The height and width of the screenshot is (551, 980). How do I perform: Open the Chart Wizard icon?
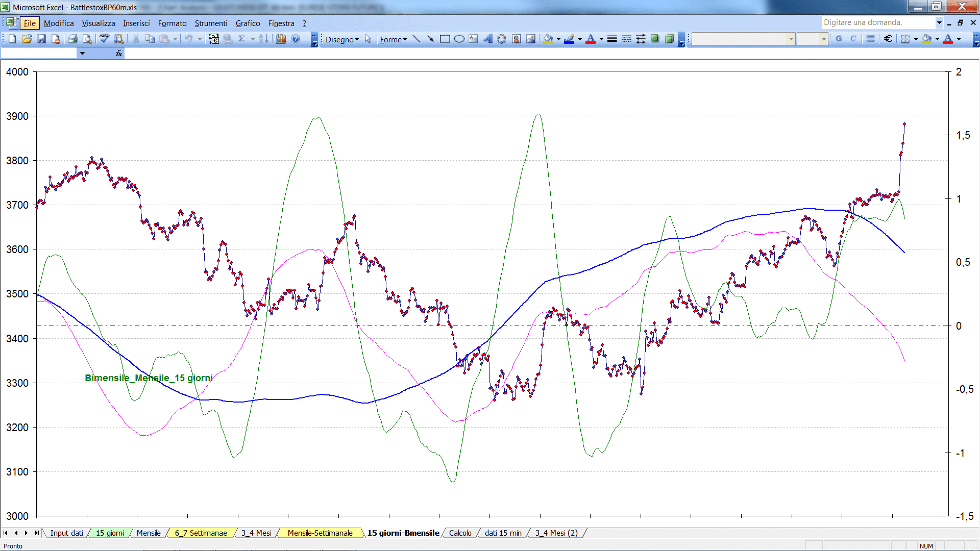(x=281, y=39)
